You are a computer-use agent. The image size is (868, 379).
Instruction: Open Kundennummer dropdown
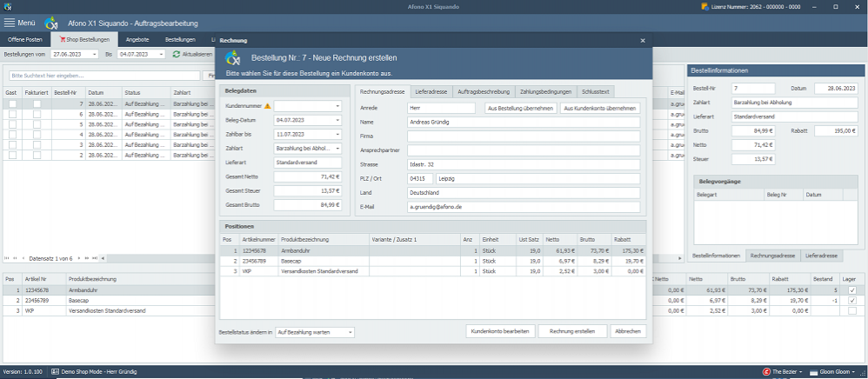click(x=337, y=106)
